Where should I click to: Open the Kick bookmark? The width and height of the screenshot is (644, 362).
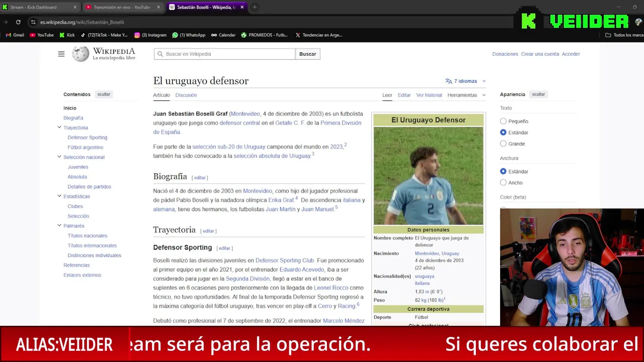tap(67, 35)
